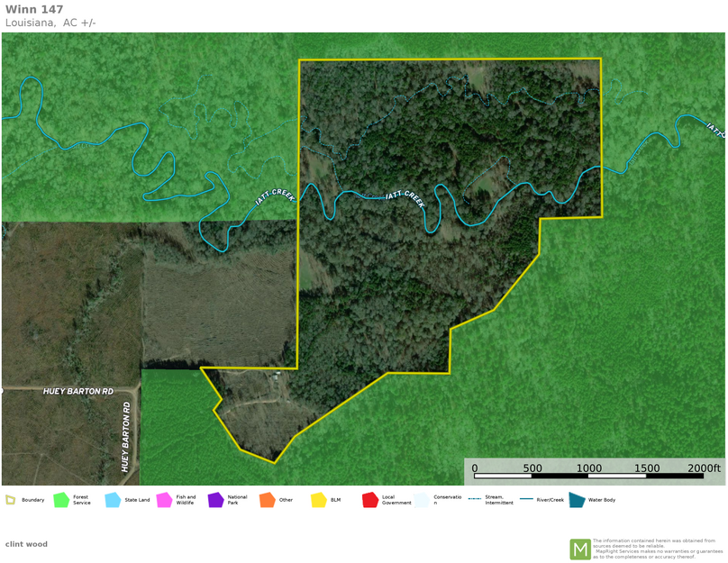The height and width of the screenshot is (563, 728).
Task: Click the horizontal Huey Barton Rd label
Action: 78,392
